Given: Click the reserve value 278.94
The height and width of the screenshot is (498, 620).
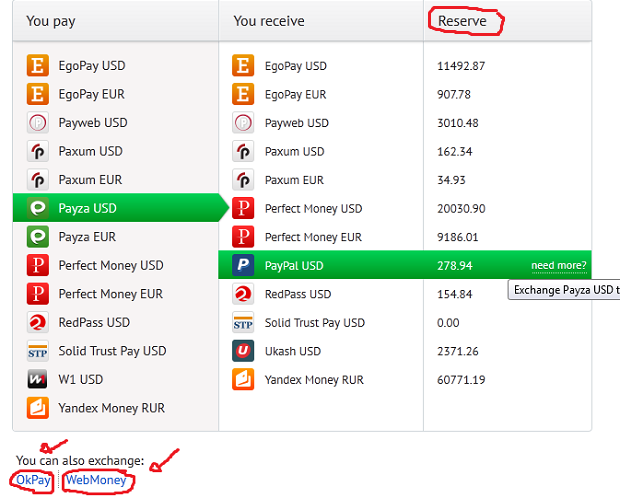Looking at the screenshot, I should click(455, 265).
